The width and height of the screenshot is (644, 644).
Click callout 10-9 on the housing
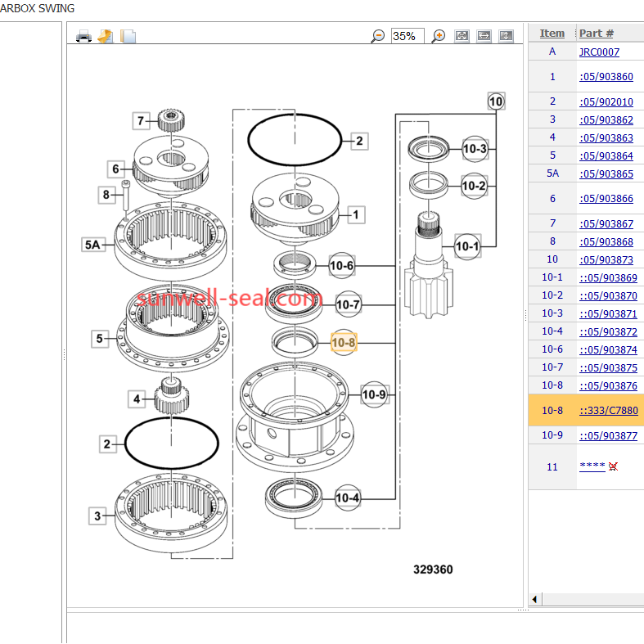coord(373,395)
